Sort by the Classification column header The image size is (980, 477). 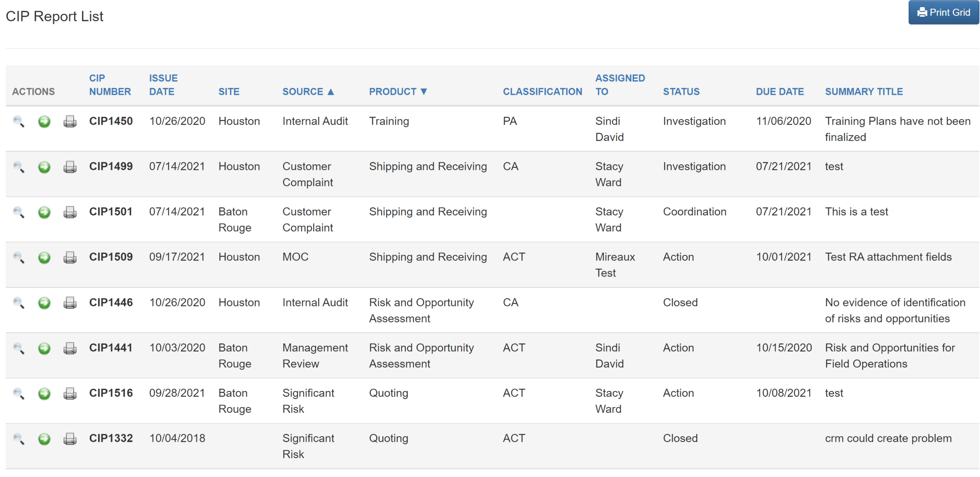542,91
